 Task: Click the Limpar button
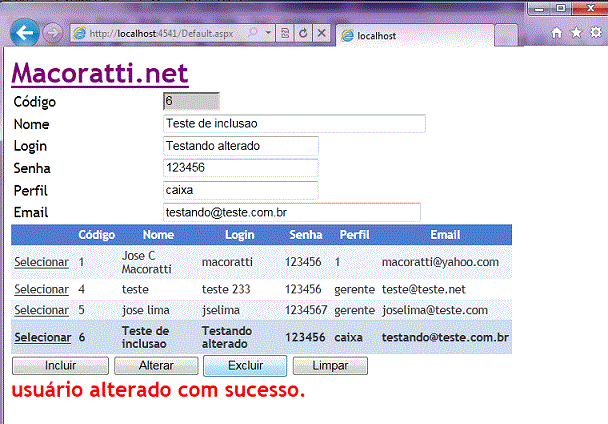(x=330, y=366)
